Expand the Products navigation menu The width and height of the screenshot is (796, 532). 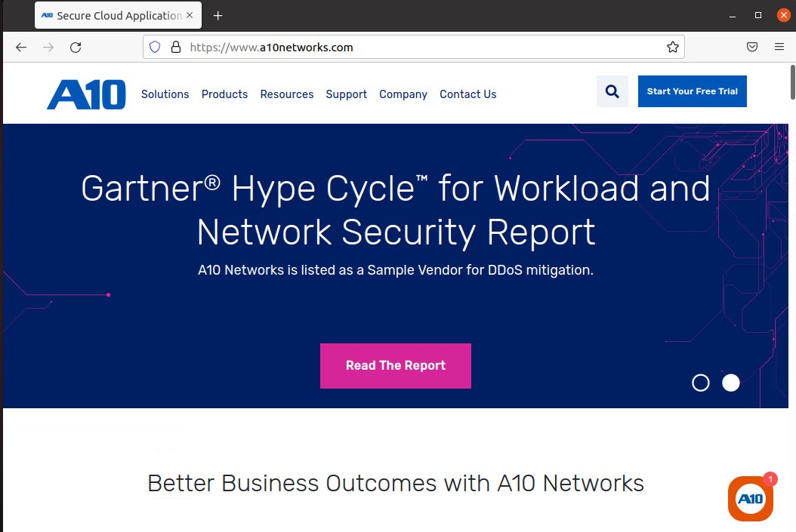(224, 94)
